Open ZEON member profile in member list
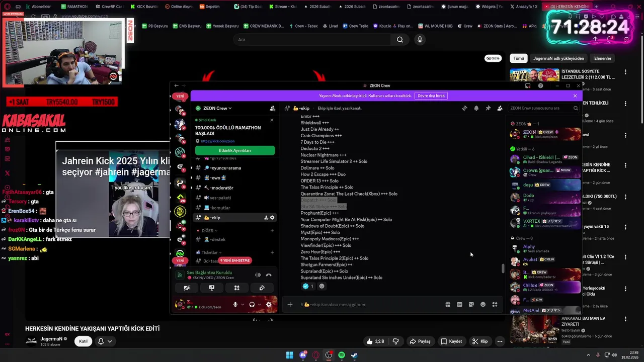 [x=545, y=134]
